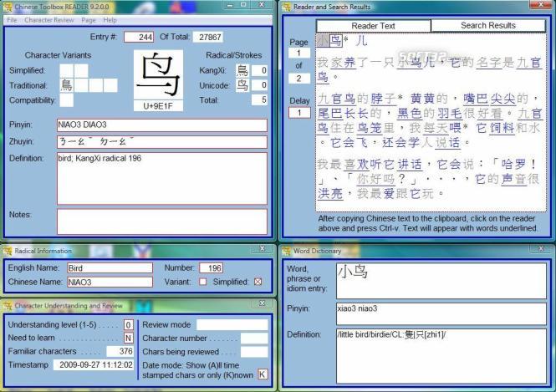The height and width of the screenshot is (392, 556).
Task: Switch to the Search Results tab
Action: 488,26
